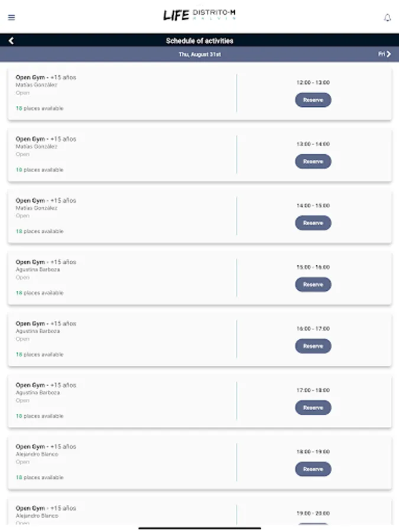
Task: Reserve the 15:00 - 16:00 Open Gym
Action: pos(313,285)
